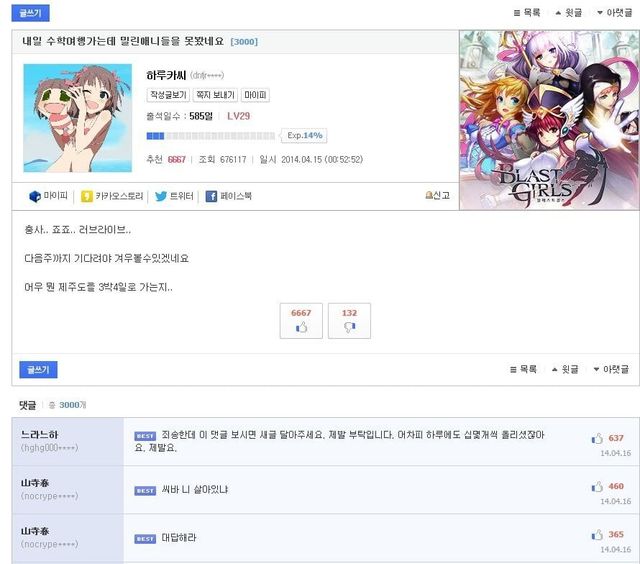Go to the next post via top 아랫글 arrow
This screenshot has width=640, height=564.
click(x=600, y=13)
